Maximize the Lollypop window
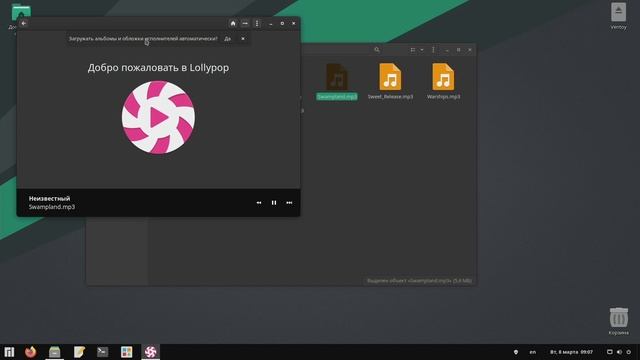The width and height of the screenshot is (640, 360). (x=282, y=23)
